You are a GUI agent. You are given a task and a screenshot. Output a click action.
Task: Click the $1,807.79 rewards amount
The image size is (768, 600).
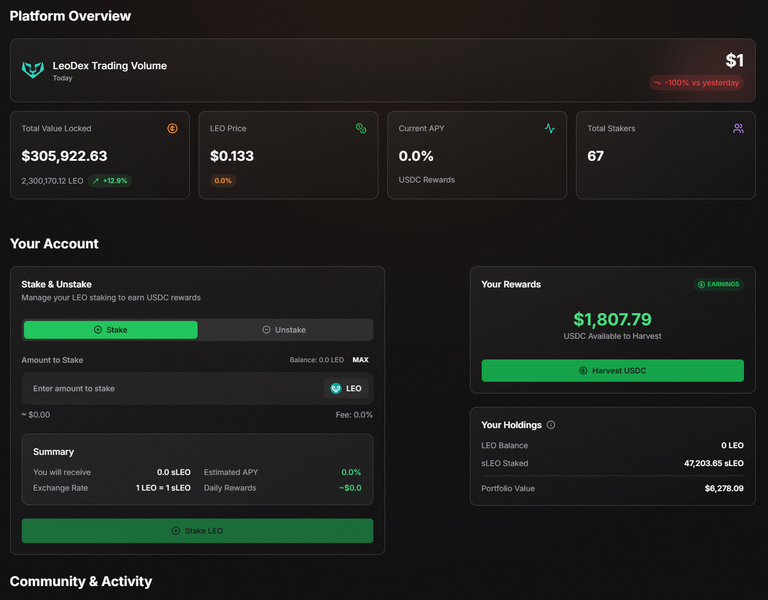point(612,319)
